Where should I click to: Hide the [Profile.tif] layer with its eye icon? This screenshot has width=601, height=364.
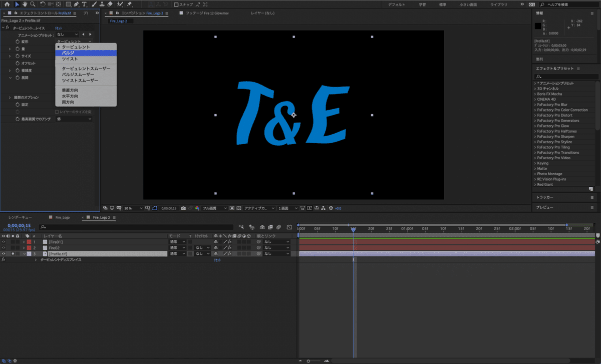pos(4,254)
